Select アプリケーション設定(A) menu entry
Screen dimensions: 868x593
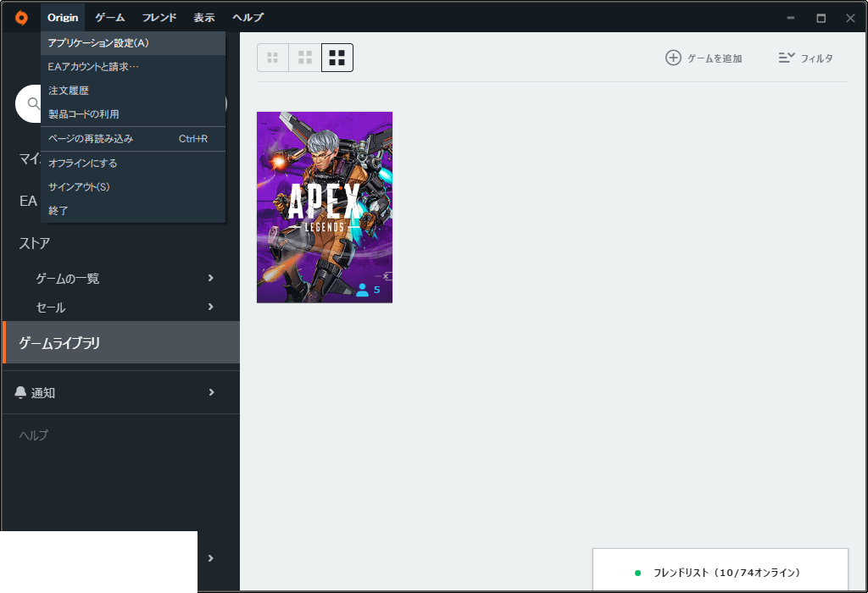coord(133,43)
